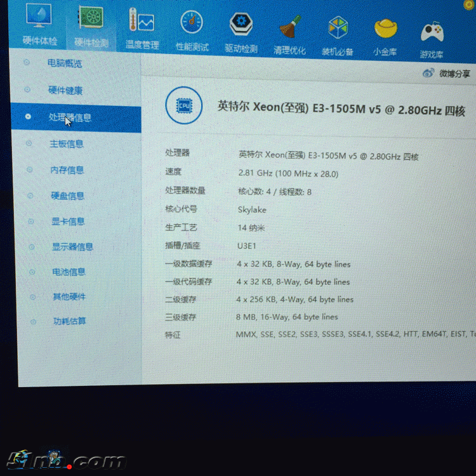The width and height of the screenshot is (476, 476).
Task: Click the 核心代号 field label
Action: pos(181,209)
